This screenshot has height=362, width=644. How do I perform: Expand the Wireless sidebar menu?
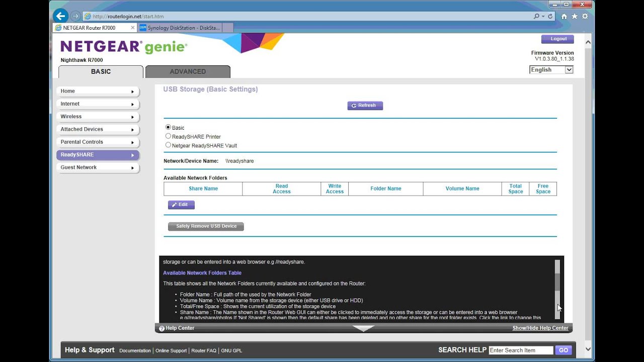(x=98, y=117)
